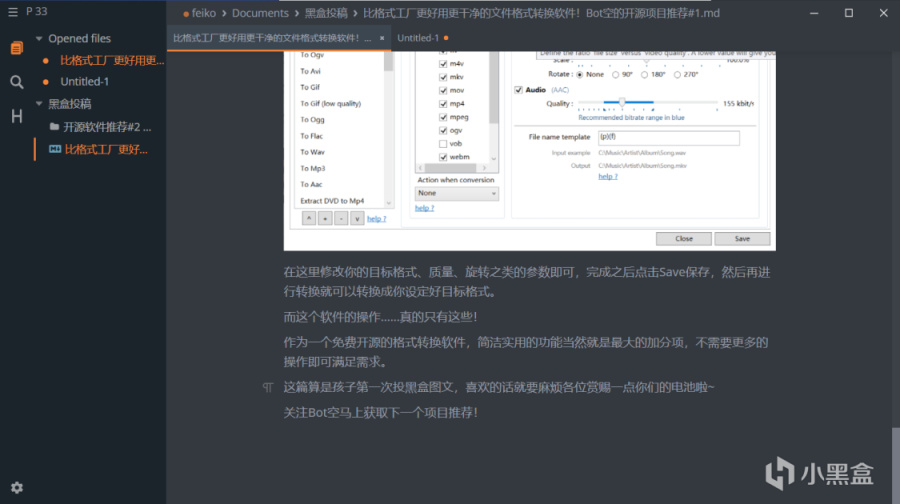Click the paragraph '而这个软件的操作......真的只有这些!'
The image size is (900, 504).
[x=380, y=317]
